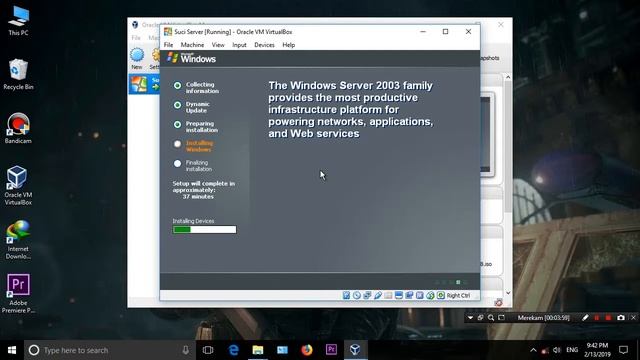Click the shared folders icon in VM status bar
The image size is (640, 360).
(x=388, y=295)
